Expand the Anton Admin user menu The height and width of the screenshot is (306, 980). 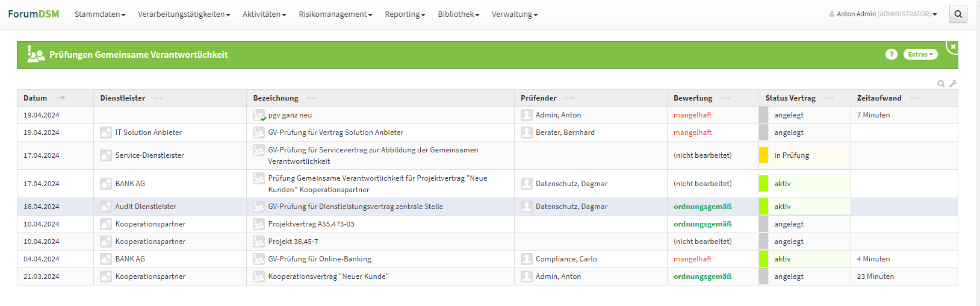pyautogui.click(x=883, y=14)
